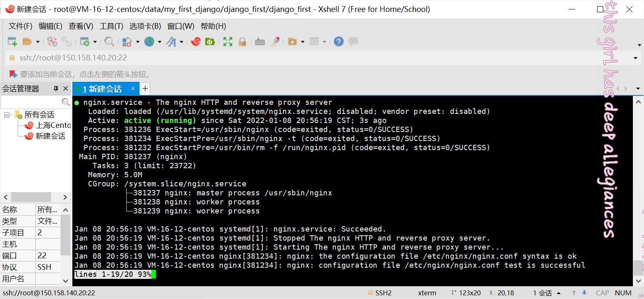
Task: Open session properties gear icon
Action: [x=85, y=42]
